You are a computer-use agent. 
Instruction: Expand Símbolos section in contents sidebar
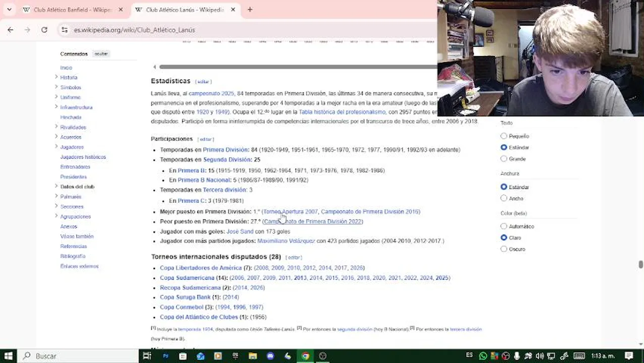[56, 87]
